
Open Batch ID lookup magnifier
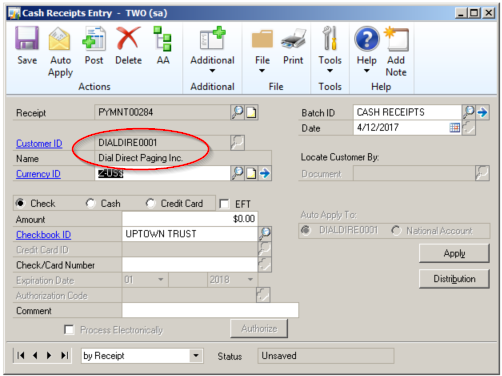click(x=468, y=112)
